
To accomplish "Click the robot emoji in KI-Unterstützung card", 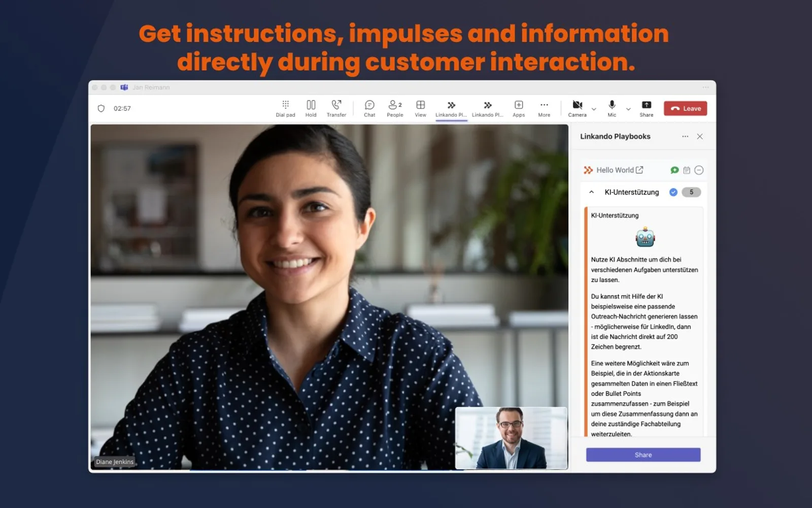I will coord(645,237).
